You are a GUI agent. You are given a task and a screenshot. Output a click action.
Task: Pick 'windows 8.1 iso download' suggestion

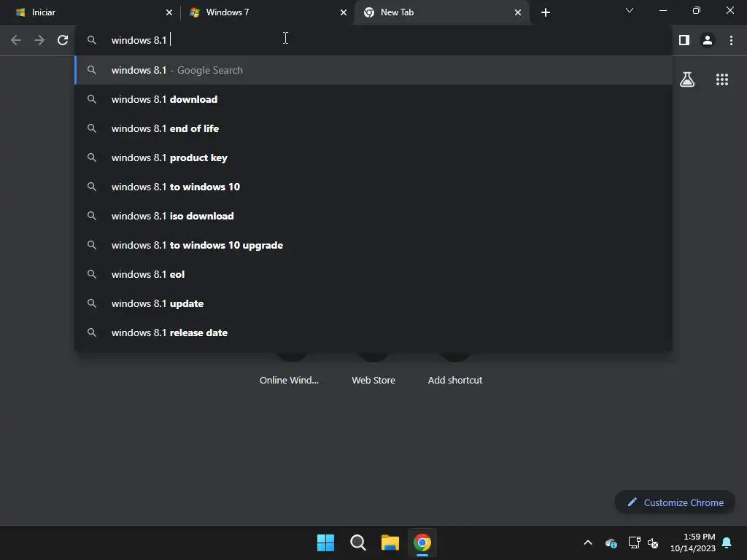pos(374,216)
